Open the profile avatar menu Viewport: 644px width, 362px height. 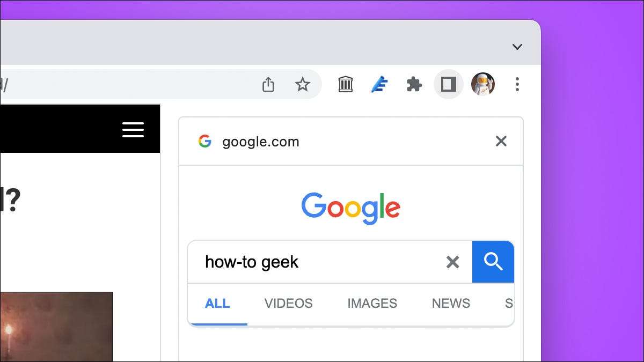tap(482, 84)
